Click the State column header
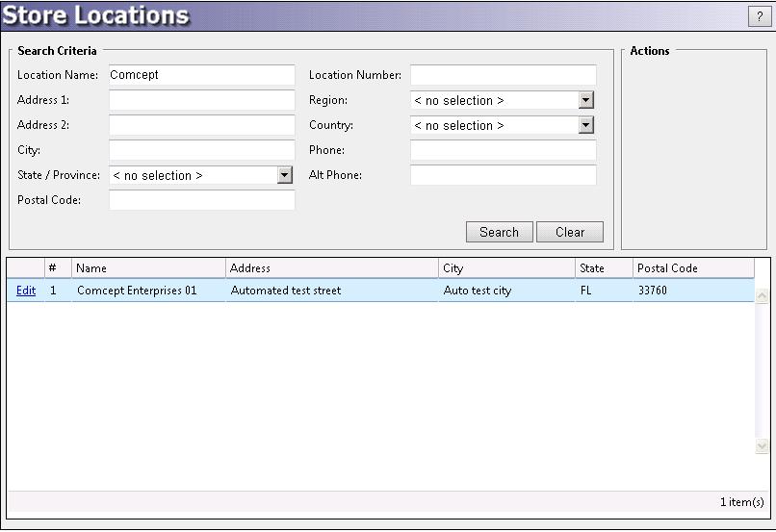This screenshot has height=532, width=776. coord(603,268)
